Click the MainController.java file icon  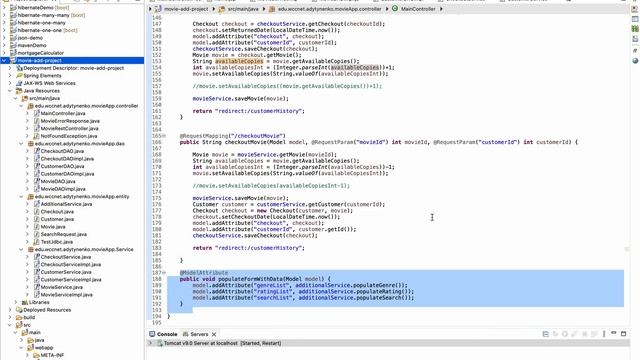pos(36,113)
